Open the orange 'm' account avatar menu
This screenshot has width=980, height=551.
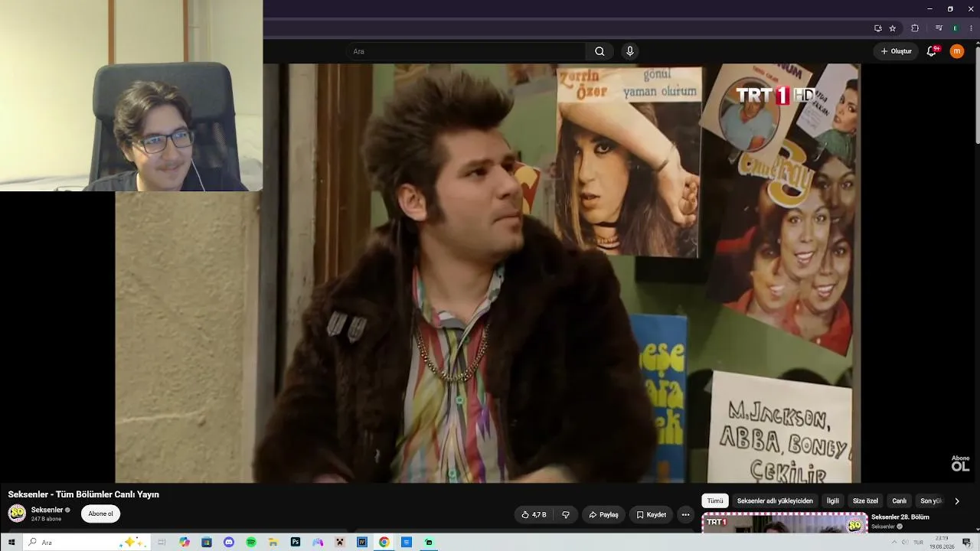pos(957,51)
